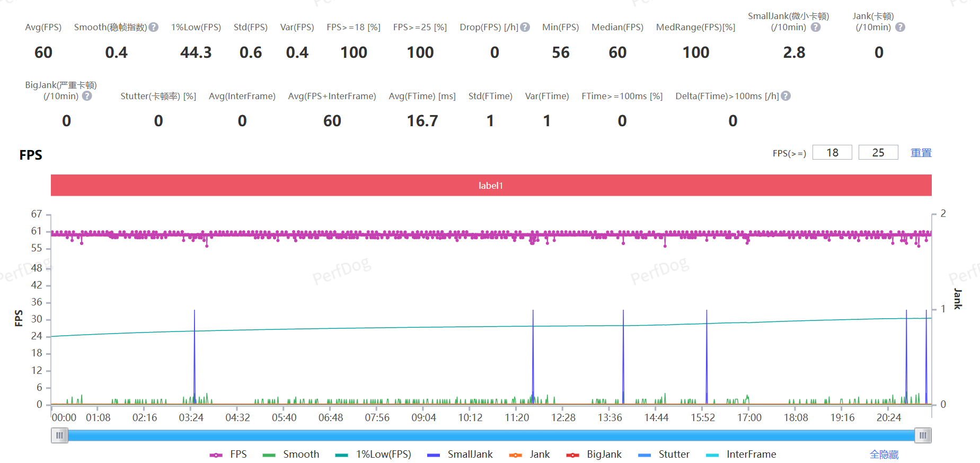Click the Avg(FPS+InterFrame) header label

pyautogui.click(x=332, y=96)
